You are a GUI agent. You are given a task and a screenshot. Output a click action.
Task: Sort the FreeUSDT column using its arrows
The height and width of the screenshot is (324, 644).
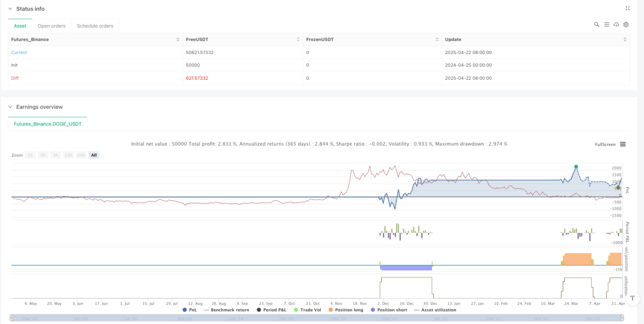(298, 39)
